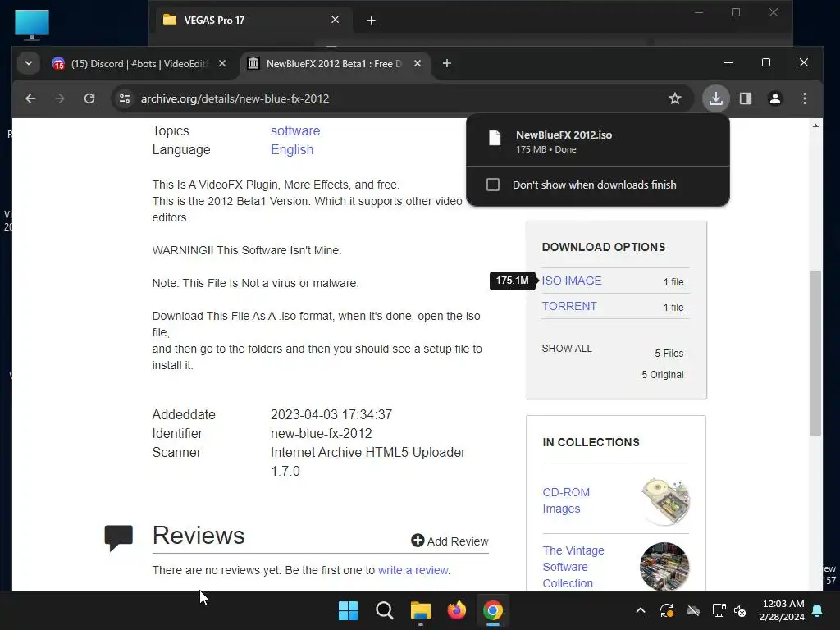Viewport: 840px width, 630px height.
Task: Click the sync update tray icon
Action: coord(666,610)
